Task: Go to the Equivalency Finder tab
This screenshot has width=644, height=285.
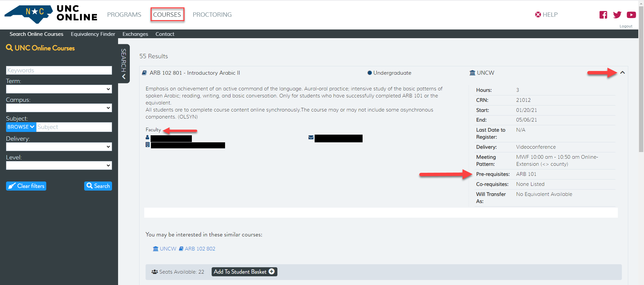Action: point(93,34)
